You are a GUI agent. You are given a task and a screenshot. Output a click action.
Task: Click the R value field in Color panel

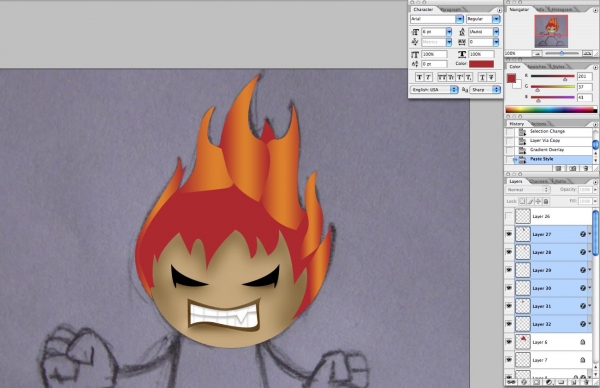tap(584, 76)
